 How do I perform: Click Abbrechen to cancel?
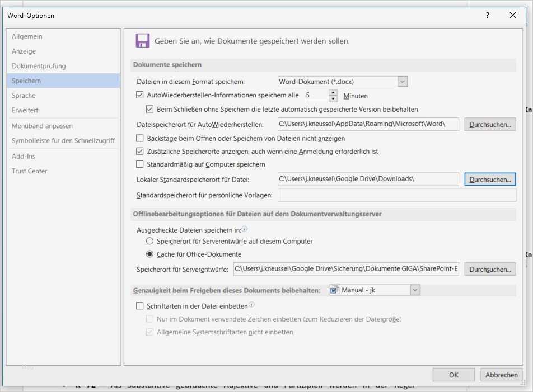502,375
